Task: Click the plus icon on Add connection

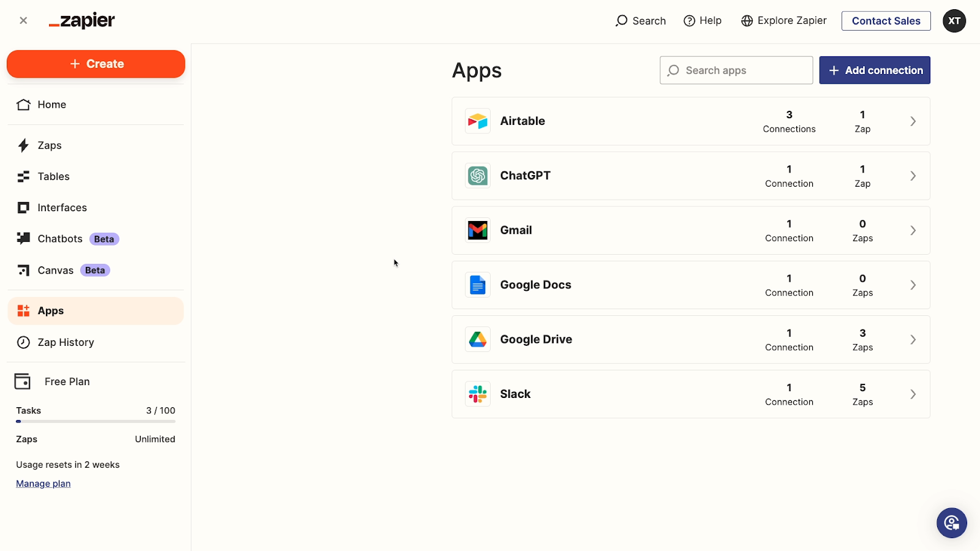Action: (834, 70)
